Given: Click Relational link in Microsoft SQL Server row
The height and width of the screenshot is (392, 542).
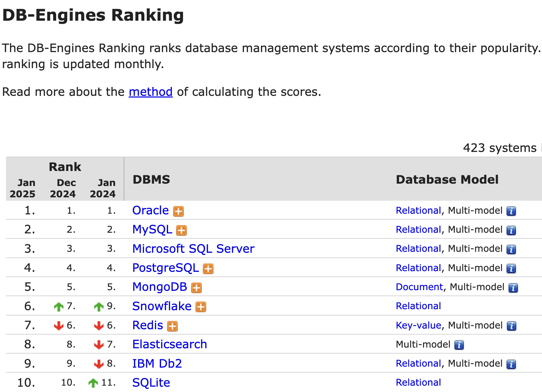Looking at the screenshot, I should pos(418,249).
